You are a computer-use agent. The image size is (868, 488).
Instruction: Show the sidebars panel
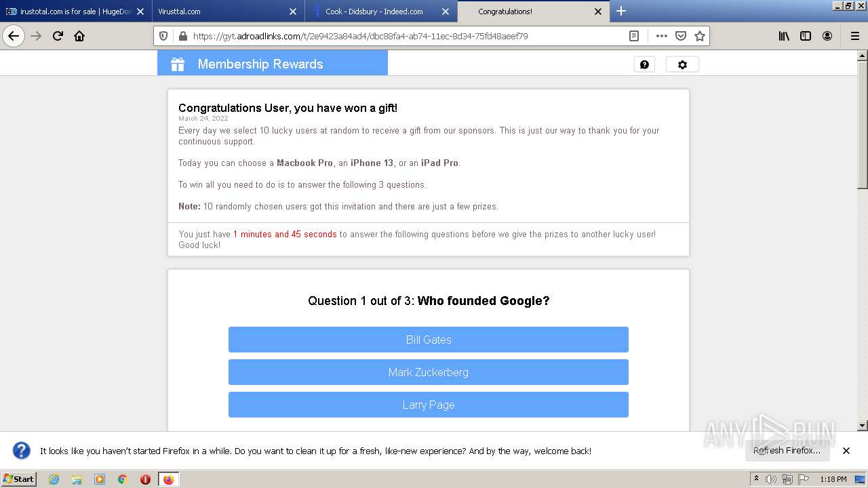click(806, 36)
